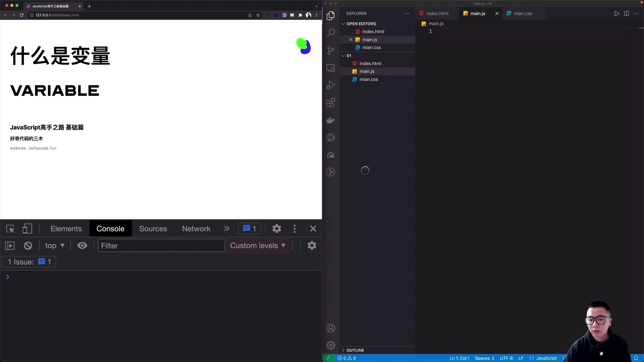Viewport: 644px width, 362px height.
Task: Toggle the device emulation toolbar
Action: pyautogui.click(x=27, y=229)
